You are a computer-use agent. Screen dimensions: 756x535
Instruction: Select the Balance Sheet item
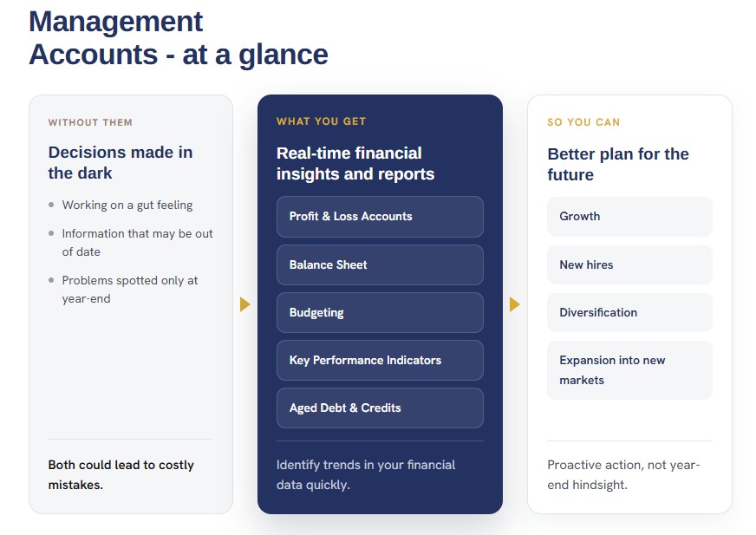click(380, 264)
